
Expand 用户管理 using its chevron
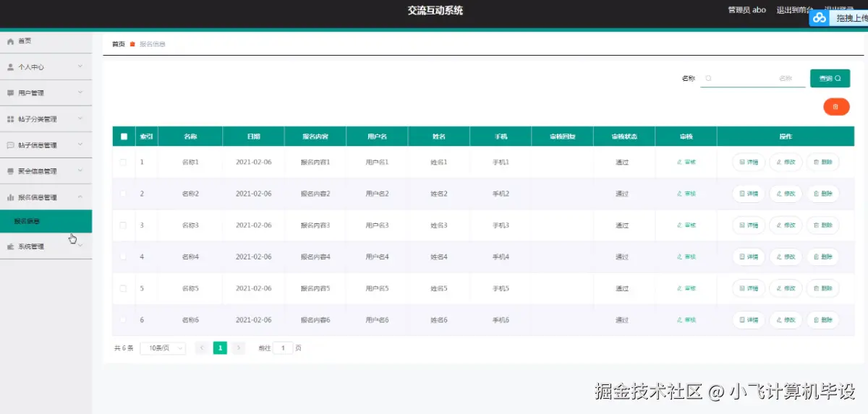coord(80,92)
